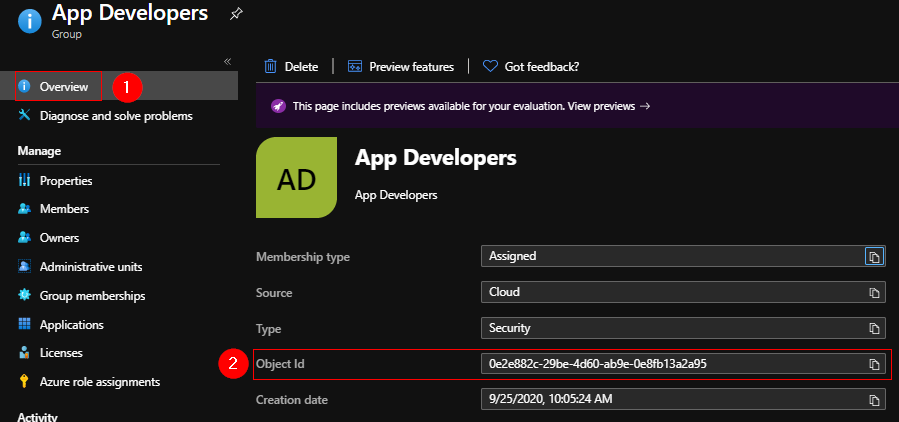Click the Delete trash can icon
Image resolution: width=899 pixels, height=422 pixels.
point(271,67)
